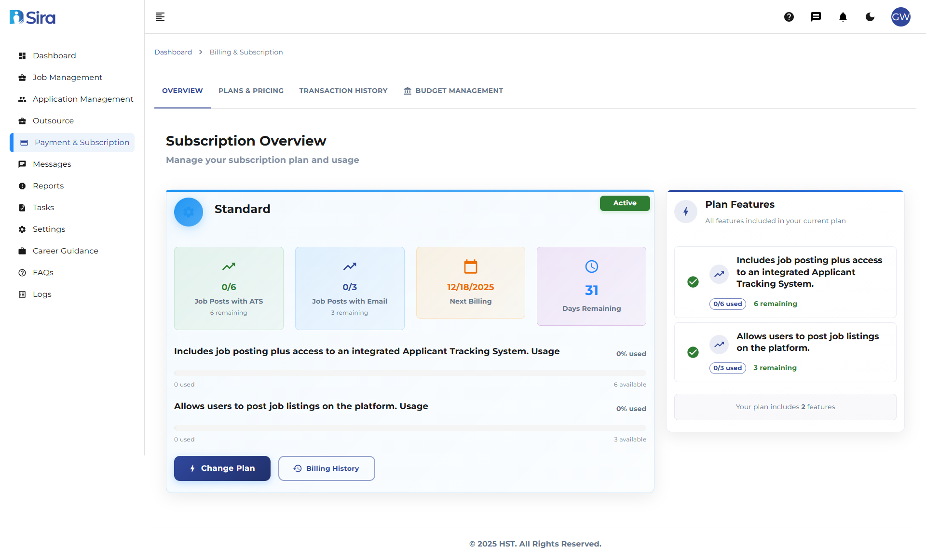Click the Sira logo in the sidebar

pos(32,17)
